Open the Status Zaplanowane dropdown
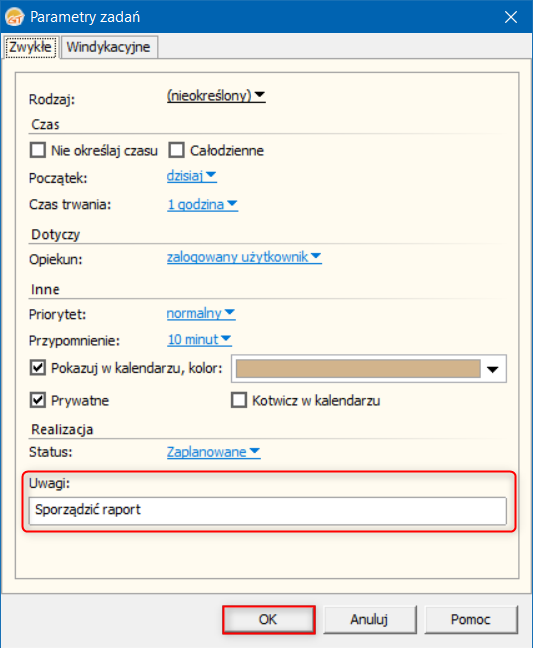Screen dimensions: 533x648 click(x=213, y=452)
